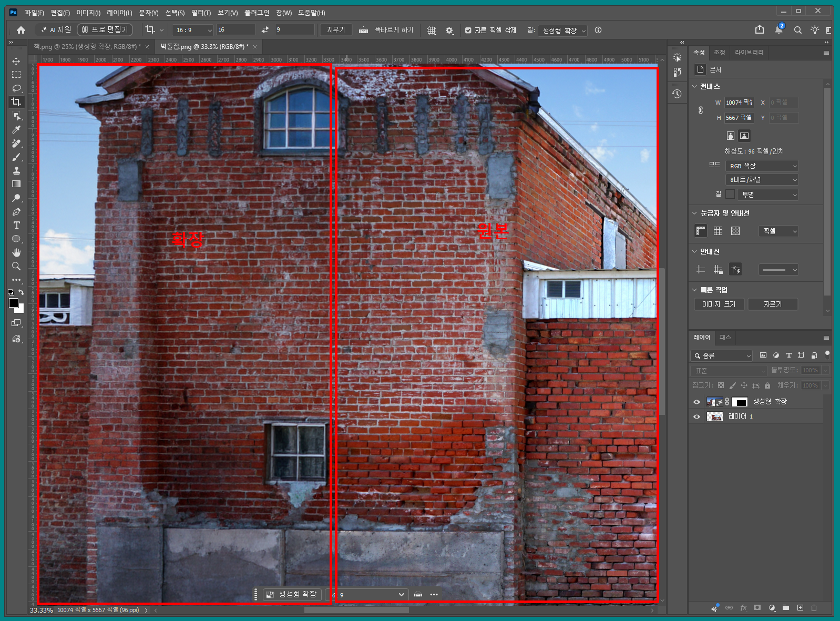This screenshot has width=840, height=621.
Task: Open the 8비트/채널 bit depth dropdown
Action: point(762,179)
